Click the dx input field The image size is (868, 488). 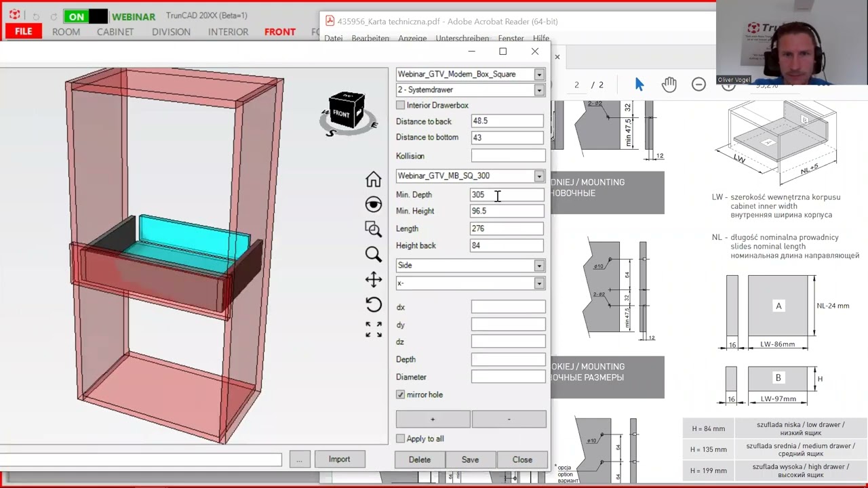click(x=508, y=307)
